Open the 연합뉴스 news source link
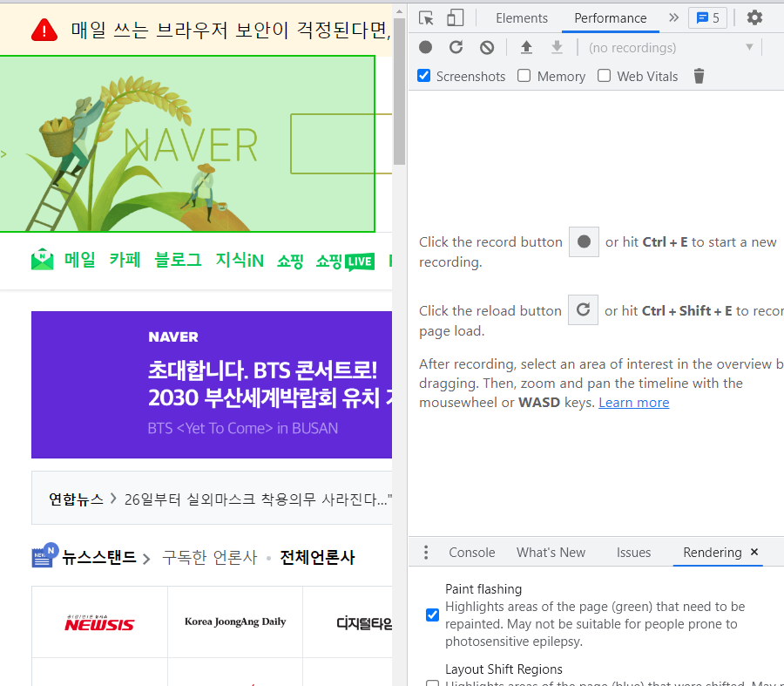 point(76,499)
